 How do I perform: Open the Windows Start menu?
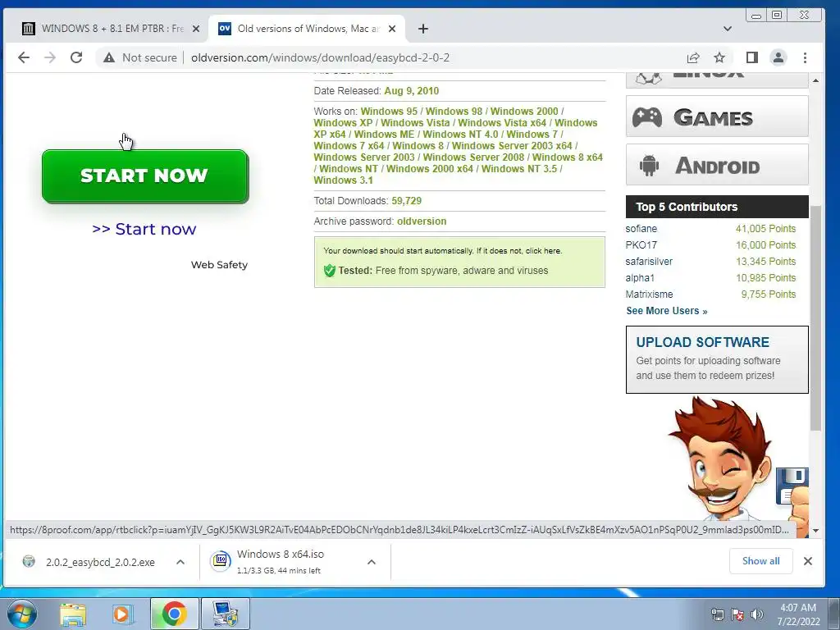pyautogui.click(x=22, y=614)
